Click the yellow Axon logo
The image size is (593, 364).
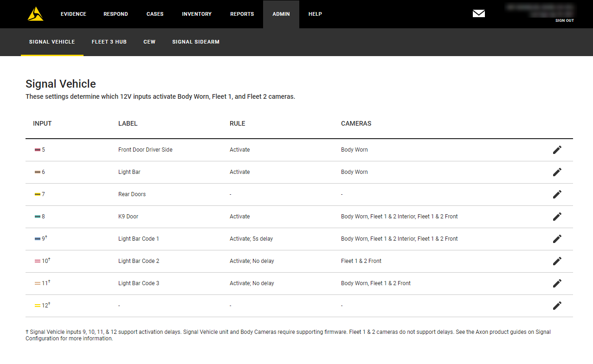35,14
